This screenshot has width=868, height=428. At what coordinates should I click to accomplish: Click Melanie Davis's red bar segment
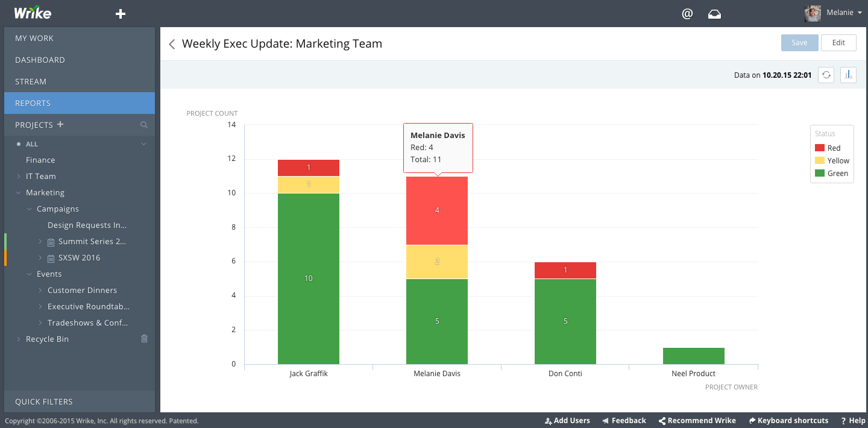437,210
